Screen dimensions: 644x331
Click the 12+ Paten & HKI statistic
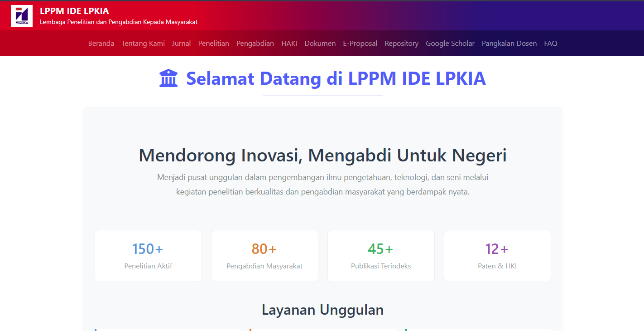497,256
